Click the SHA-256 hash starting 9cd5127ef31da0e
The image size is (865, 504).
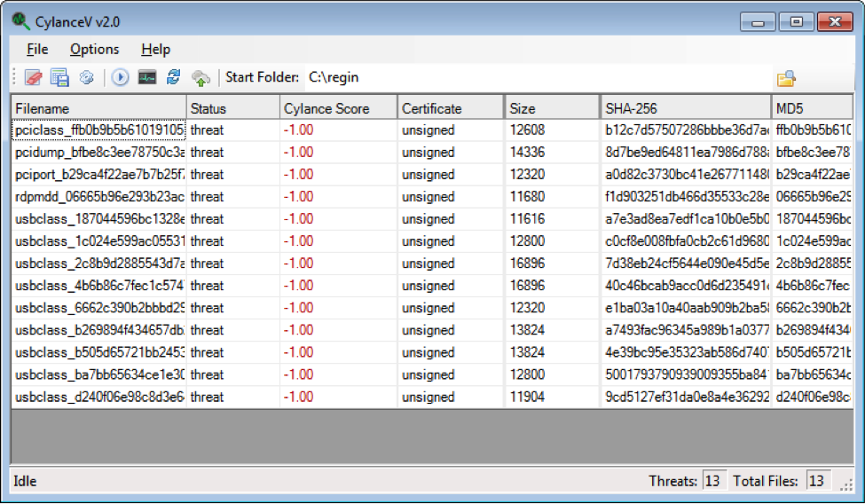[x=687, y=397]
